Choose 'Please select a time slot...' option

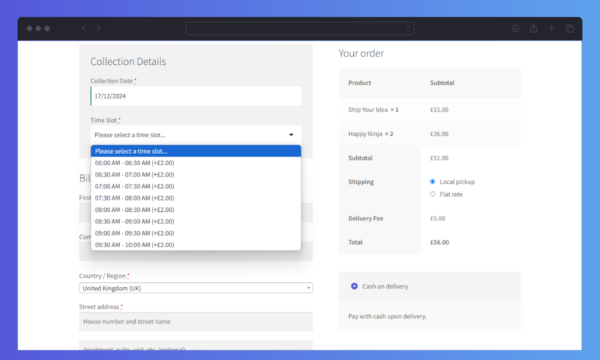tap(196, 151)
